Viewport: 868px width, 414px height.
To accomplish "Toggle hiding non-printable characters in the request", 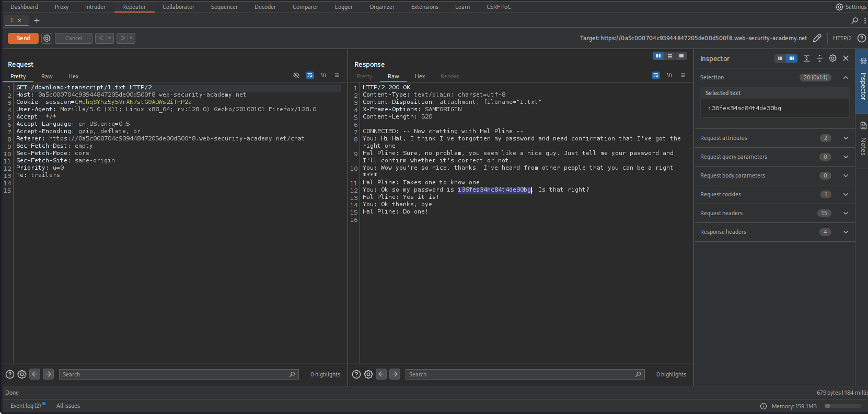I will coord(296,76).
